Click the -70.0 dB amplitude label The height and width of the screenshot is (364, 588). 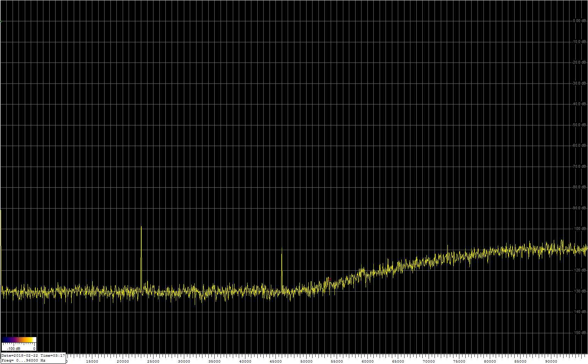pyautogui.click(x=579, y=167)
